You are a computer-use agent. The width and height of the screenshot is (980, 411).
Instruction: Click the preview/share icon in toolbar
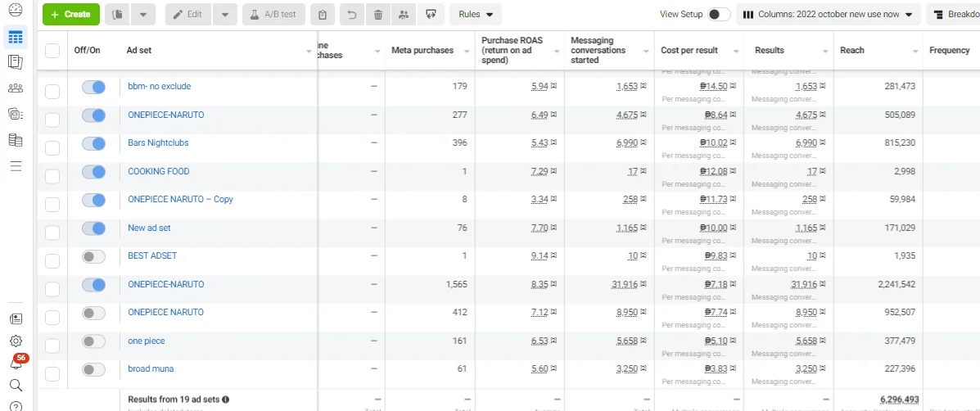click(430, 15)
